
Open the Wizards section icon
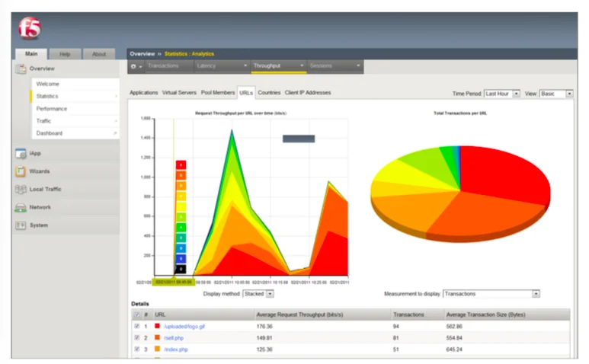pos(21,171)
